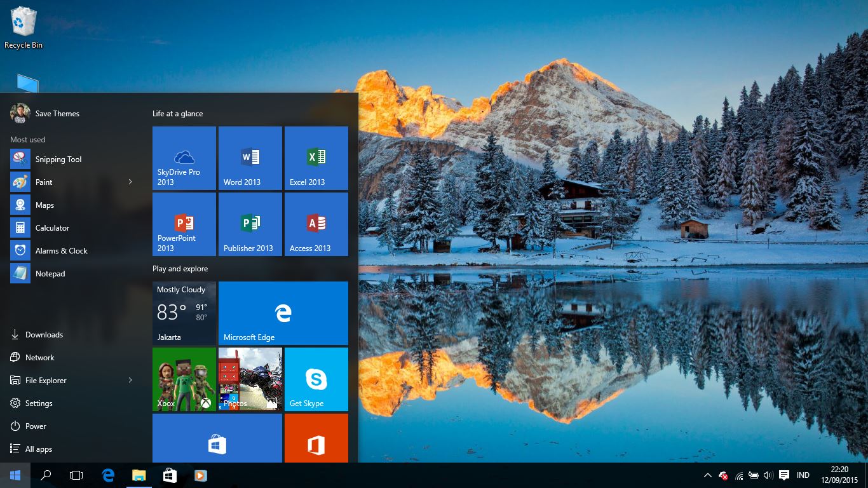The image size is (868, 488).
Task: Launch Excel 2013
Action: [316, 158]
